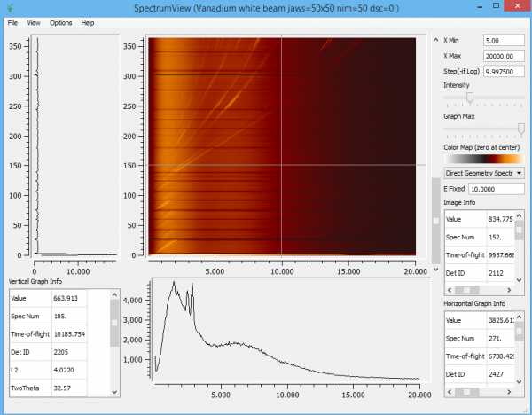Click the View menu
Viewport: 532px width, 415px height.
point(34,22)
